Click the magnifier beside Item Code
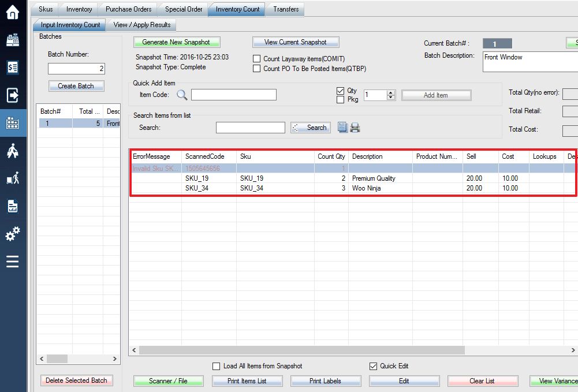The width and height of the screenshot is (578, 392). pyautogui.click(x=182, y=95)
